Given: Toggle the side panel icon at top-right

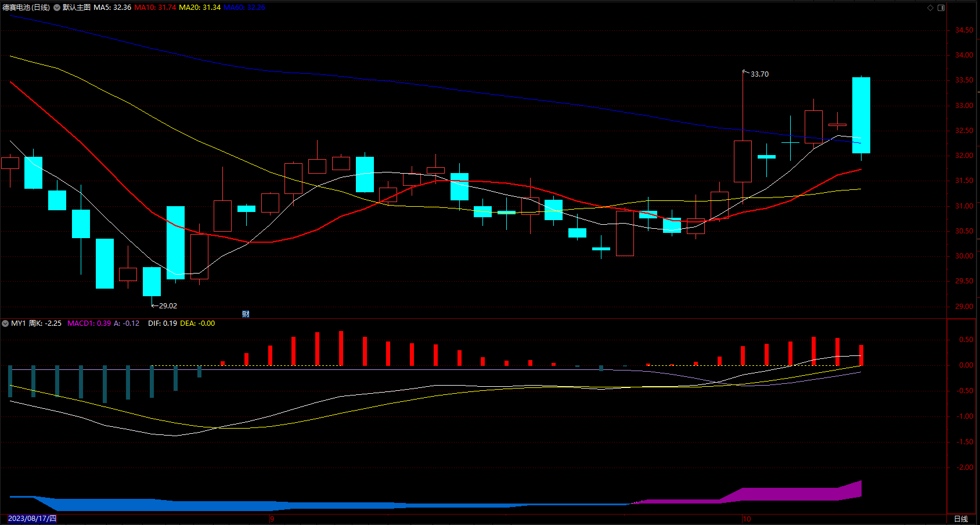Looking at the screenshot, I should (x=941, y=8).
